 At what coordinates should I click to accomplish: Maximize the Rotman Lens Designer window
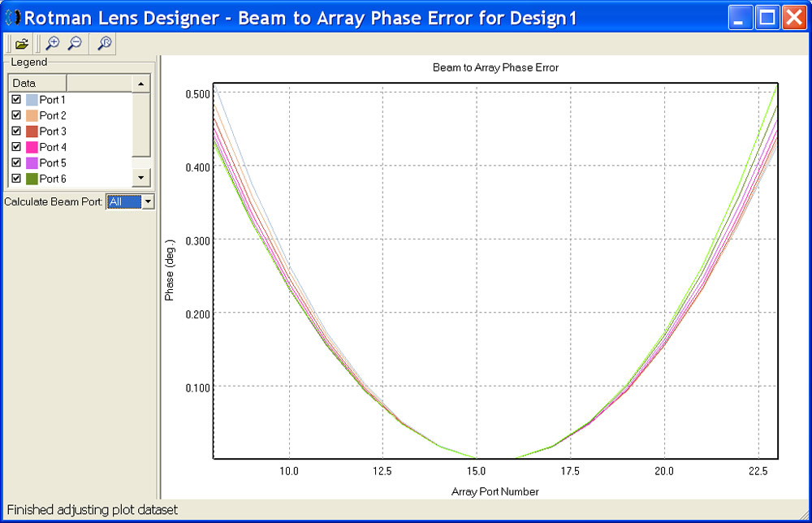(767, 18)
